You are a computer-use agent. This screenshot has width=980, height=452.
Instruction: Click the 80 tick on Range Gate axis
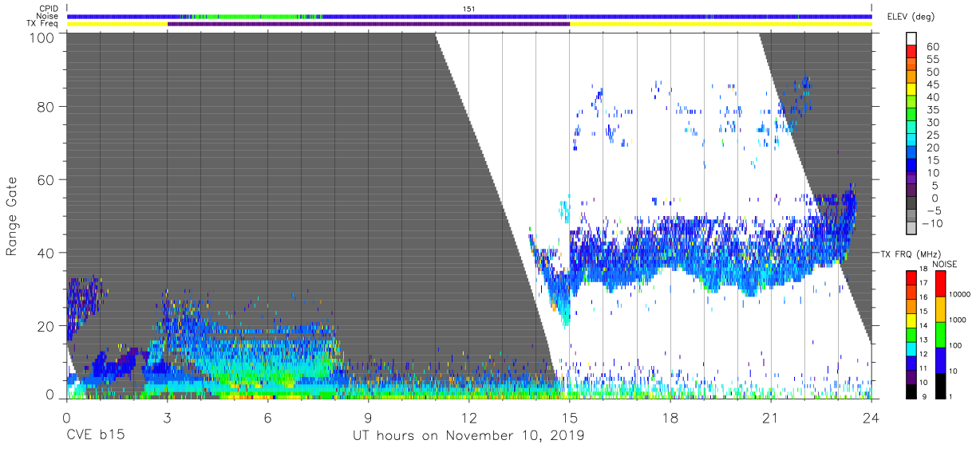(47, 107)
